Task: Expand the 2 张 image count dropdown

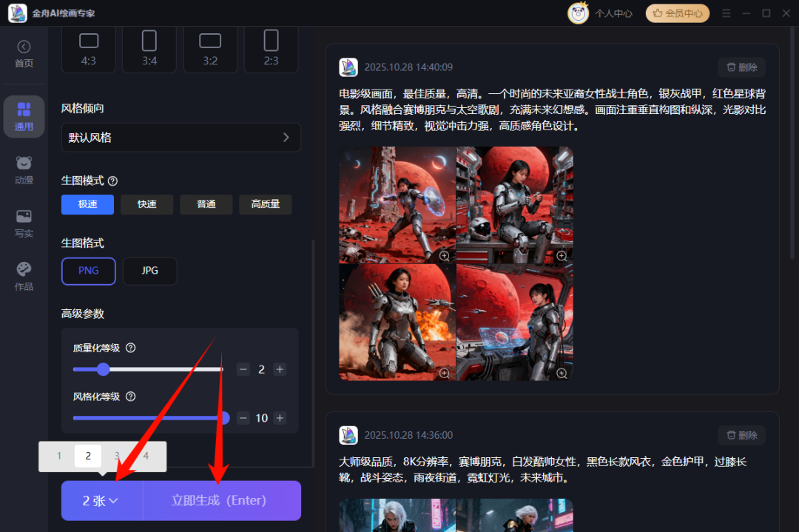Action: click(x=101, y=501)
